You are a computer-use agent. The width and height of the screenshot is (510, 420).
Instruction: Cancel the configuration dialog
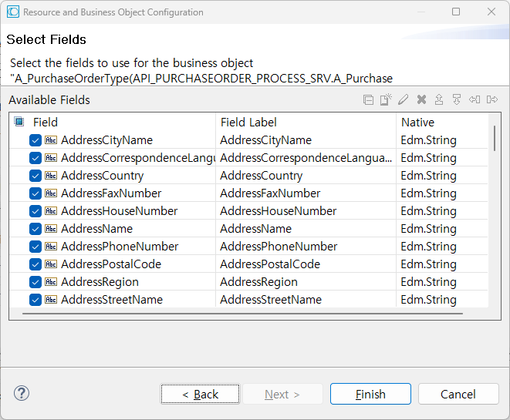click(x=458, y=394)
